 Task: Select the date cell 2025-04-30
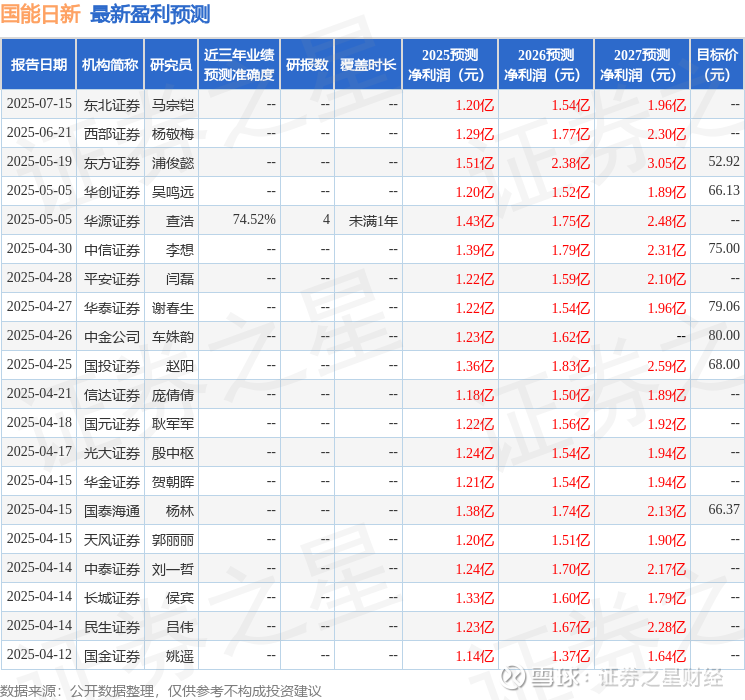(39, 249)
